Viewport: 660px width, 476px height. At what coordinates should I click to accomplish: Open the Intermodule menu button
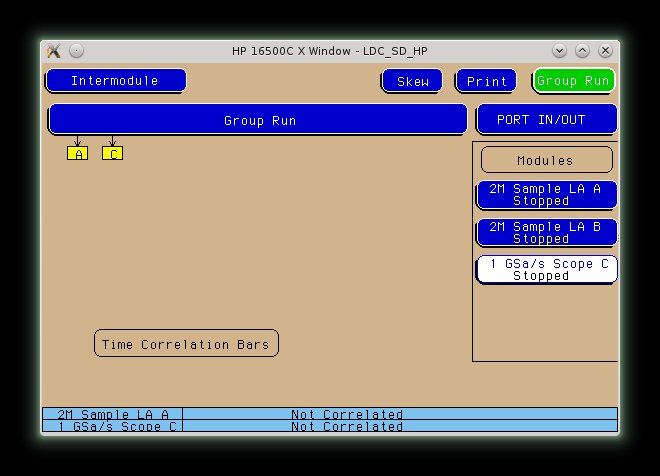click(x=116, y=80)
